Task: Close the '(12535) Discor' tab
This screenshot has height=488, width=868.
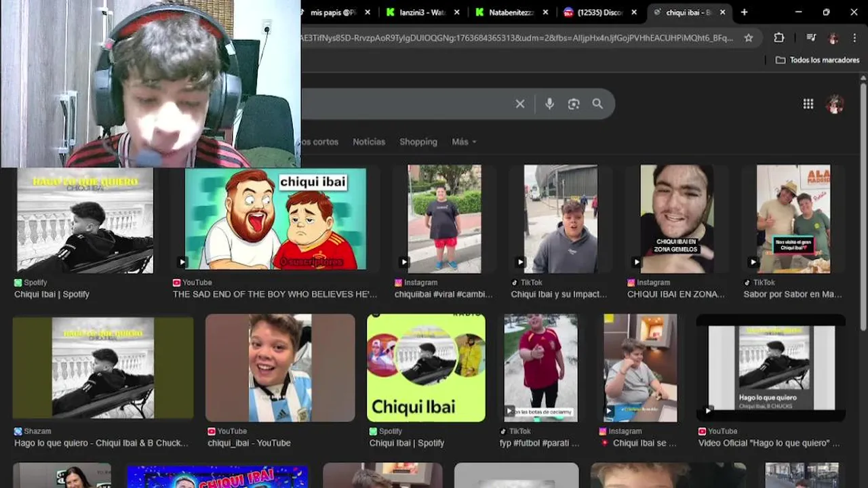Action: click(x=634, y=12)
